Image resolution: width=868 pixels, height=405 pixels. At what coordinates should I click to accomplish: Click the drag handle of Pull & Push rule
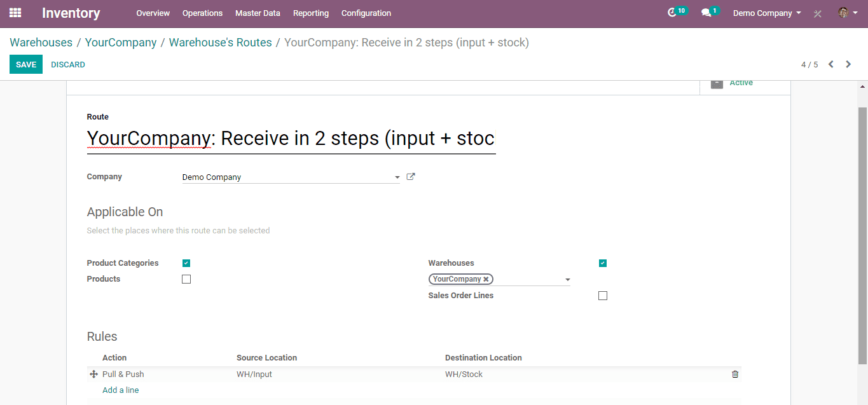click(x=93, y=374)
